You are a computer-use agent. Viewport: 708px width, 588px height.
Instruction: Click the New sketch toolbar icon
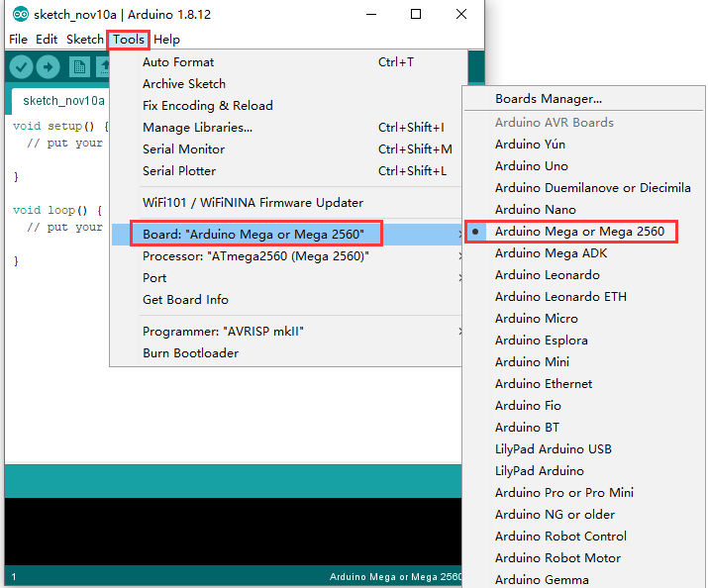(79, 66)
